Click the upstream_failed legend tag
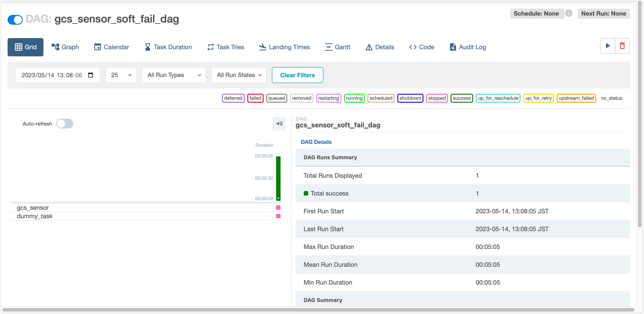 click(x=576, y=98)
